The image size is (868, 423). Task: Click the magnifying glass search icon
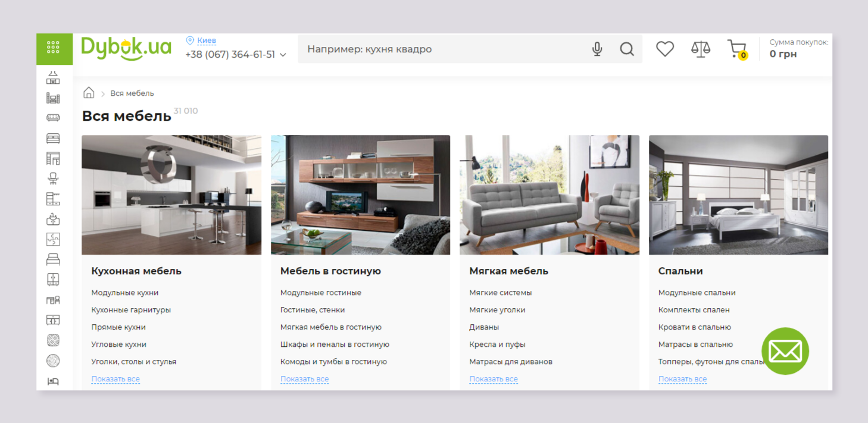pos(626,49)
